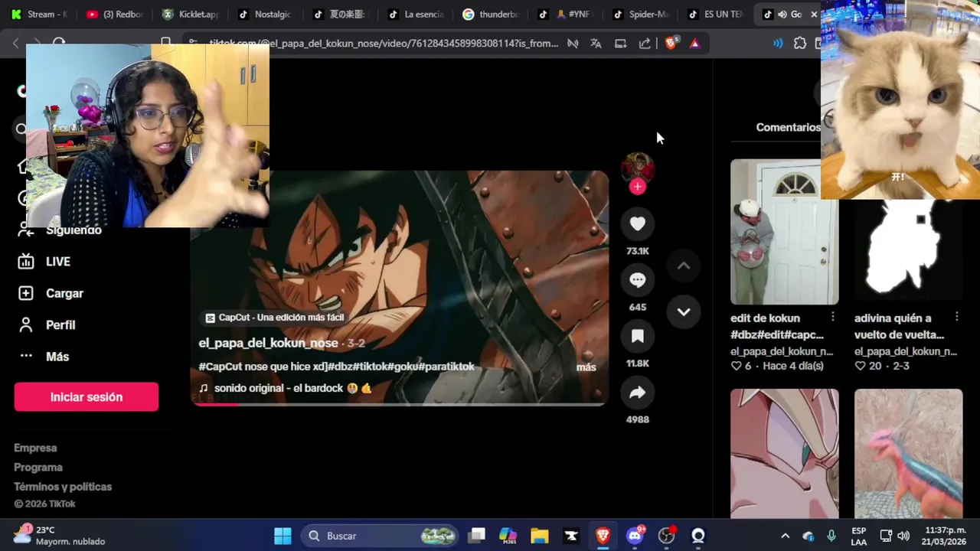This screenshot has width=980, height=551.
Task: Switch to the Comentarios tab
Action: pos(788,127)
